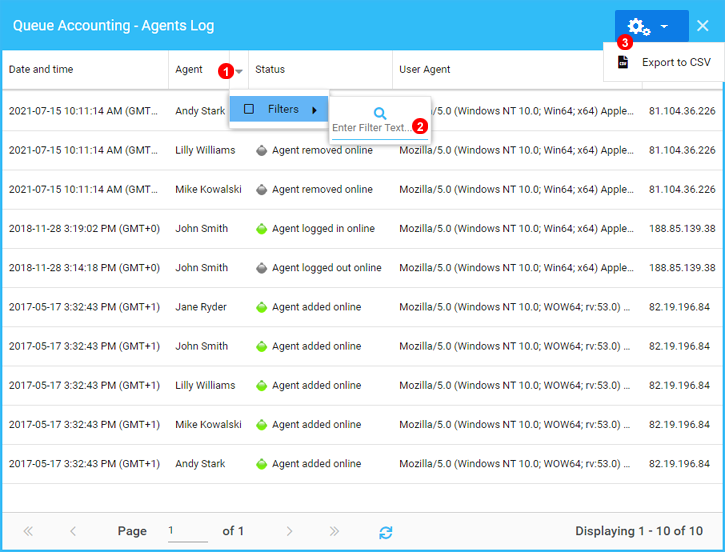The image size is (725, 552).
Task: Click the Enter Filter Text field
Action: 371,128
